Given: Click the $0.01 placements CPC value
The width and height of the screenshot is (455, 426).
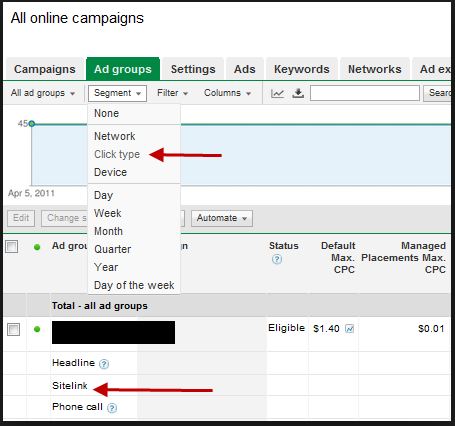Looking at the screenshot, I should click(x=431, y=329).
